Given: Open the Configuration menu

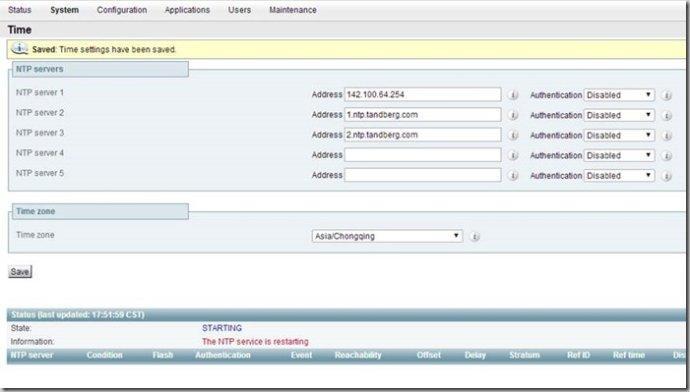Looking at the screenshot, I should [x=122, y=10].
